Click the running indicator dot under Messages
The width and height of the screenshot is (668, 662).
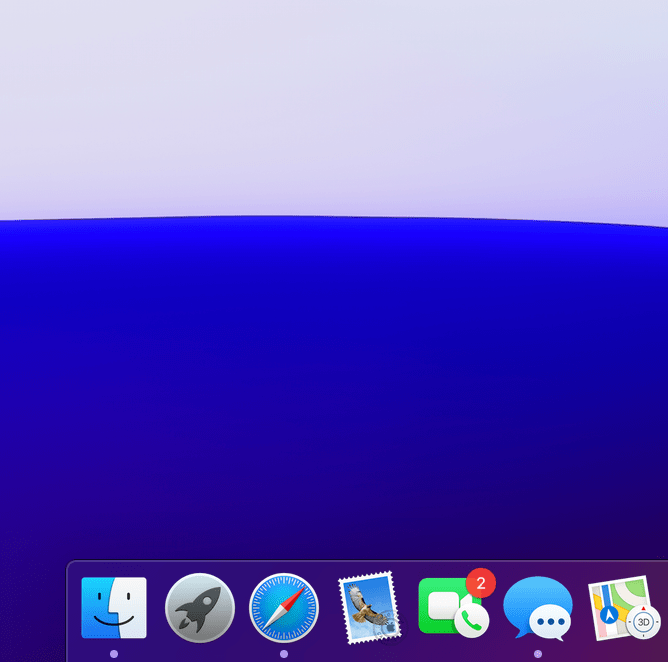pyautogui.click(x=538, y=654)
